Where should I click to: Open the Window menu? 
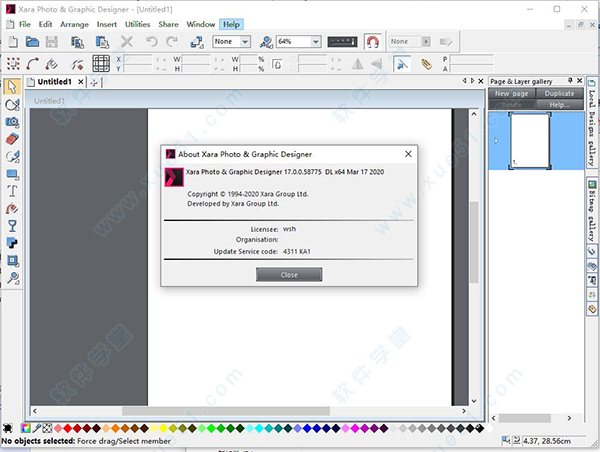click(201, 24)
